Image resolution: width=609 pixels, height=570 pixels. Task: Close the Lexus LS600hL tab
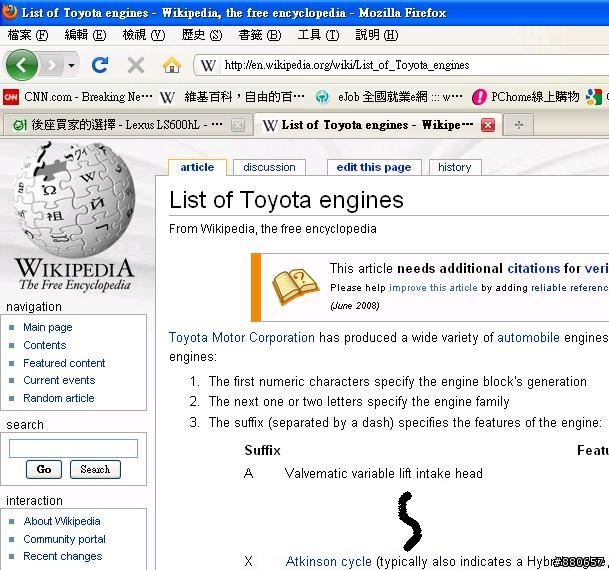click(238, 125)
